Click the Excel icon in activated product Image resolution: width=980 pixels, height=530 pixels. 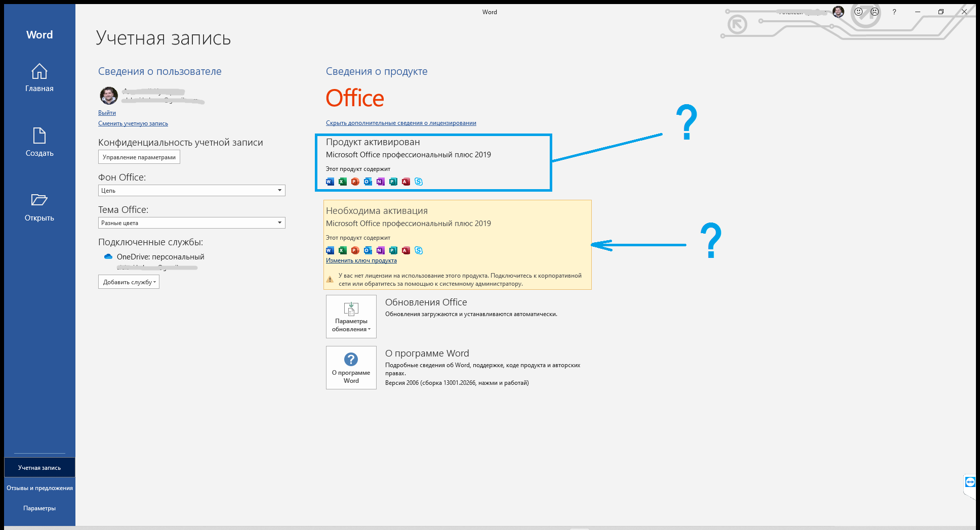point(343,182)
